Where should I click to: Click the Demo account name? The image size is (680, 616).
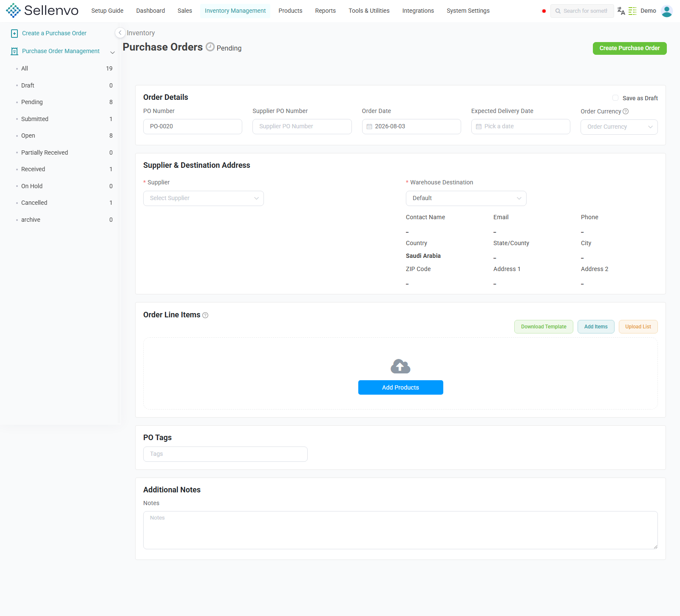649,11
